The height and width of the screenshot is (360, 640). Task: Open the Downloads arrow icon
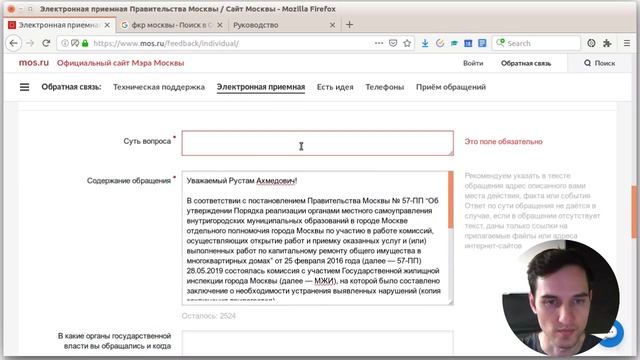425,43
